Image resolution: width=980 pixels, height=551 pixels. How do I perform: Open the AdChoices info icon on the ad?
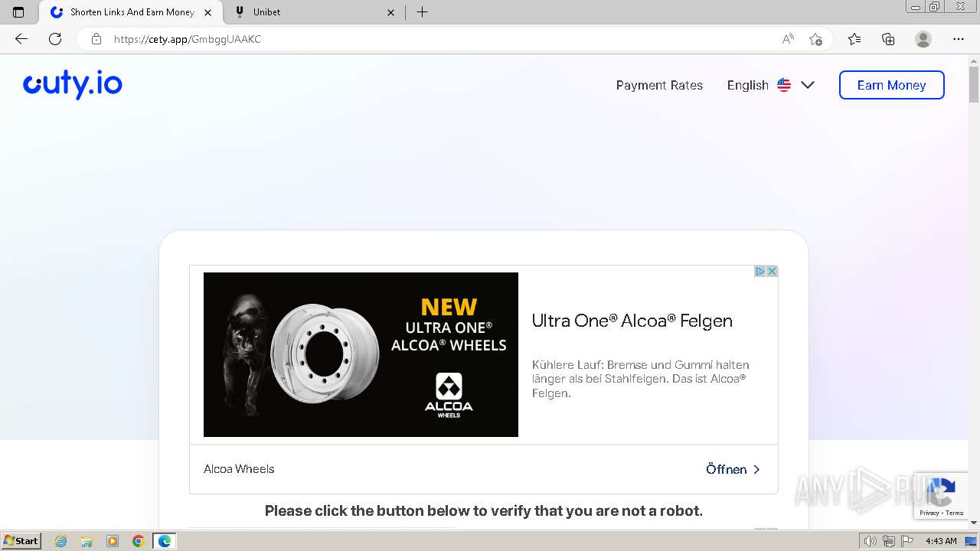click(760, 272)
